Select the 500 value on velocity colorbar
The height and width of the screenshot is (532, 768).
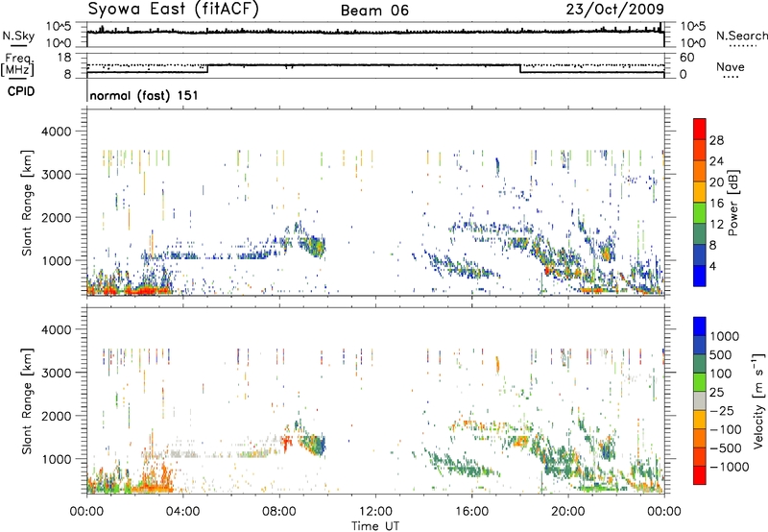[721, 355]
